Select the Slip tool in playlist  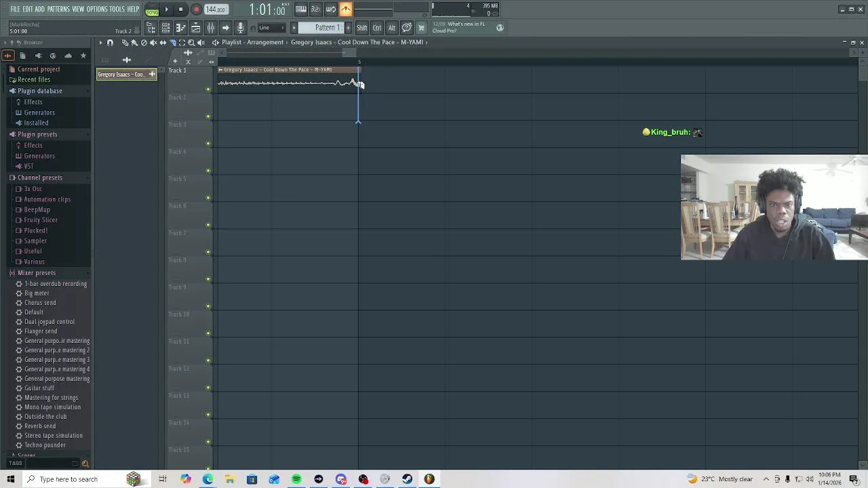[163, 42]
